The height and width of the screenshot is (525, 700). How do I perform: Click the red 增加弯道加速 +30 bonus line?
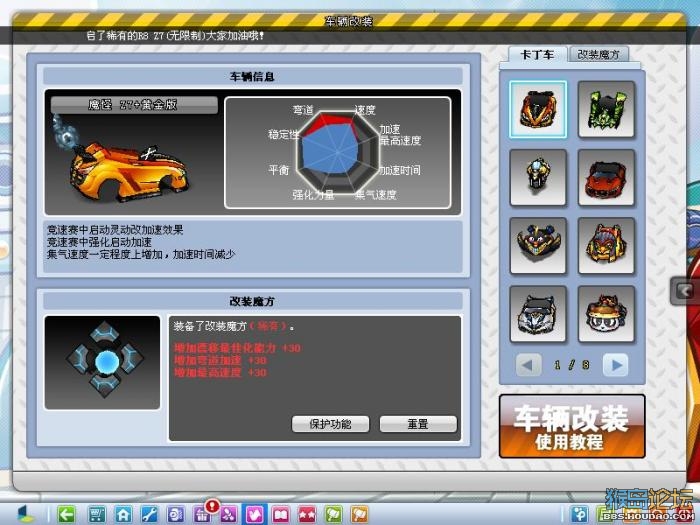[x=220, y=360]
